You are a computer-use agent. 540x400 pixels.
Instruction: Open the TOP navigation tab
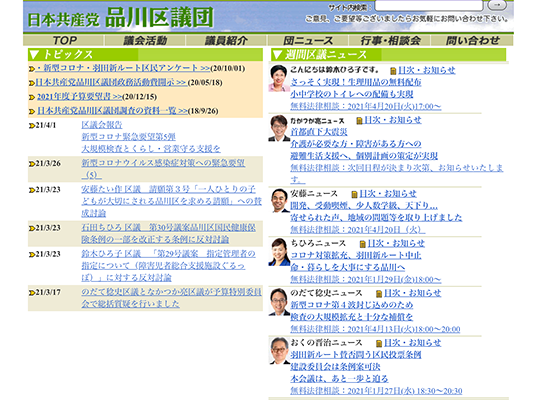[x=64, y=40]
